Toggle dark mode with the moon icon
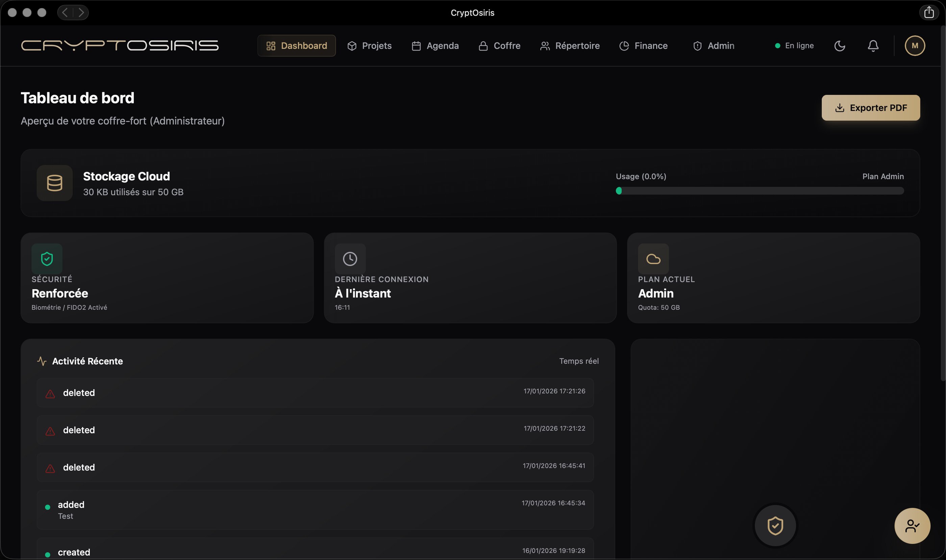This screenshot has height=560, width=946. pyautogui.click(x=839, y=46)
